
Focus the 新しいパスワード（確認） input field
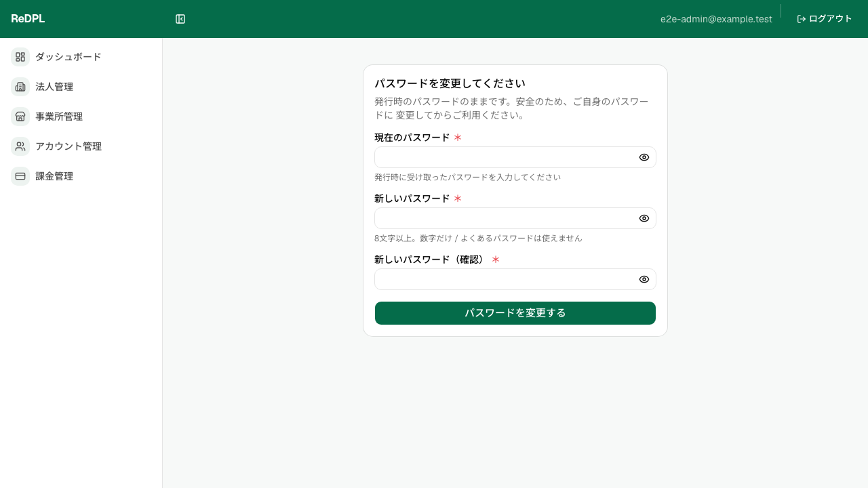pos(515,279)
